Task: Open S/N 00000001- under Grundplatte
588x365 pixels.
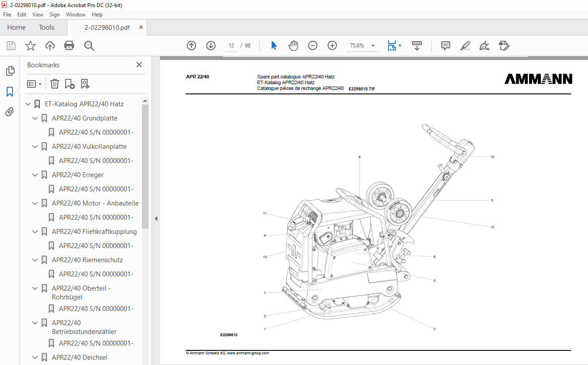Action: pyautogui.click(x=96, y=132)
